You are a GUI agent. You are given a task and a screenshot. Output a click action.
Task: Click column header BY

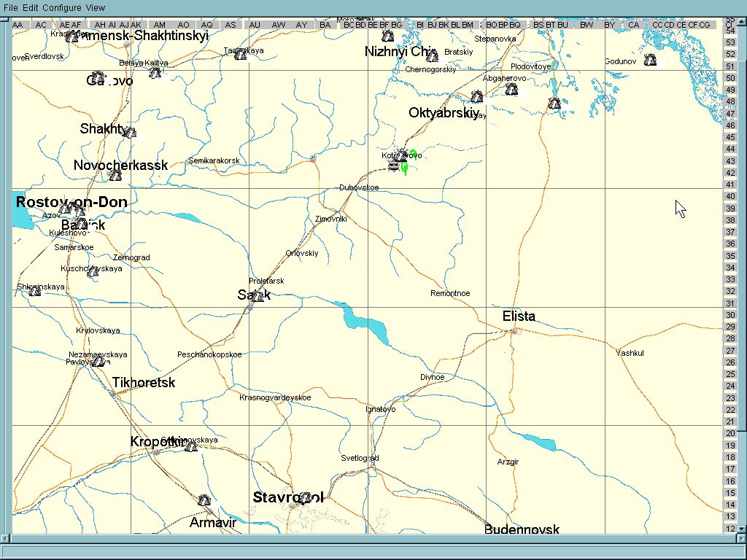pos(610,25)
